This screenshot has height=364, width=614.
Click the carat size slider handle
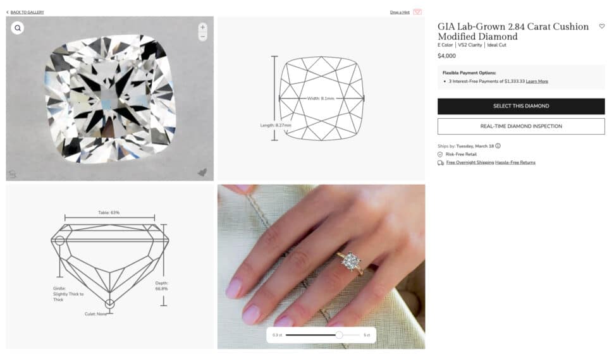pyautogui.click(x=339, y=335)
